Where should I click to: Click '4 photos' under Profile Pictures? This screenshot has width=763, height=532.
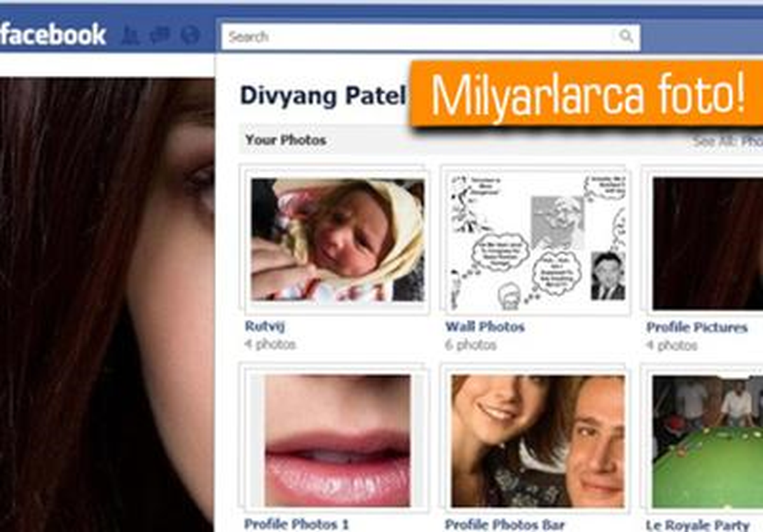671,345
